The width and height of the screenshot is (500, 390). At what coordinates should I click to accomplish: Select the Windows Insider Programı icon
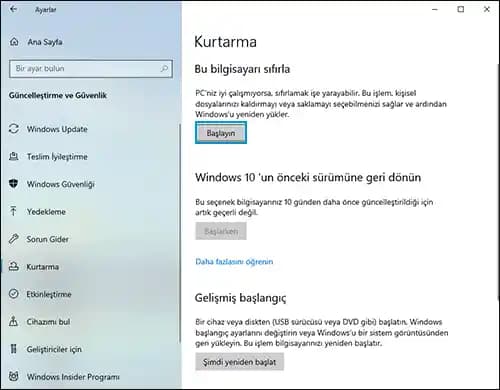point(14,376)
